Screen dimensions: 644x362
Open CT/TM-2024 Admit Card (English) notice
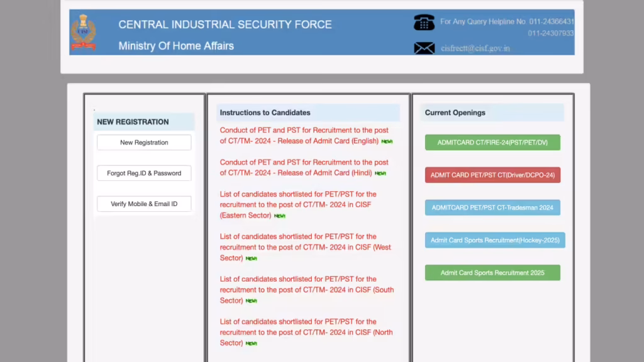point(304,136)
